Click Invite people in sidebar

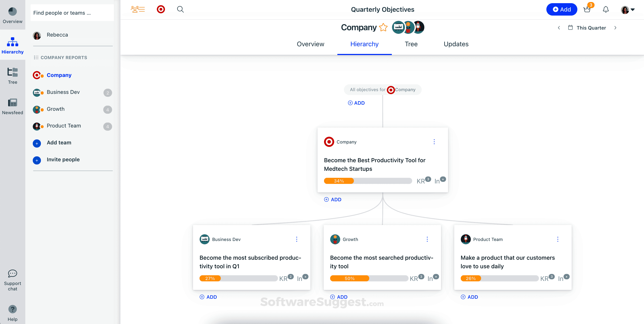click(63, 160)
